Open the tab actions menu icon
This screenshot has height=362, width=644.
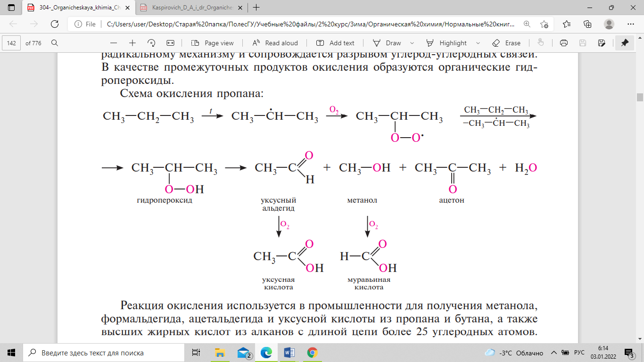click(11, 8)
